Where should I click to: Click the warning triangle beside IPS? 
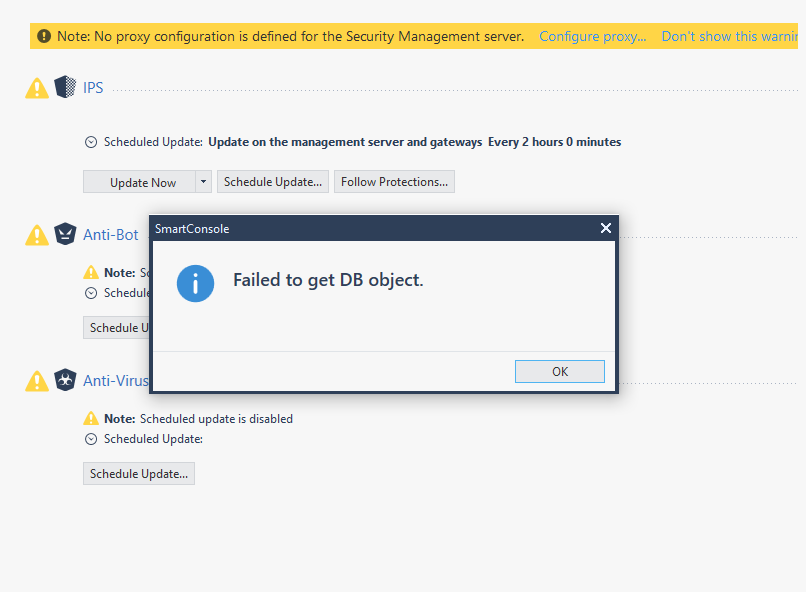click(x=37, y=89)
